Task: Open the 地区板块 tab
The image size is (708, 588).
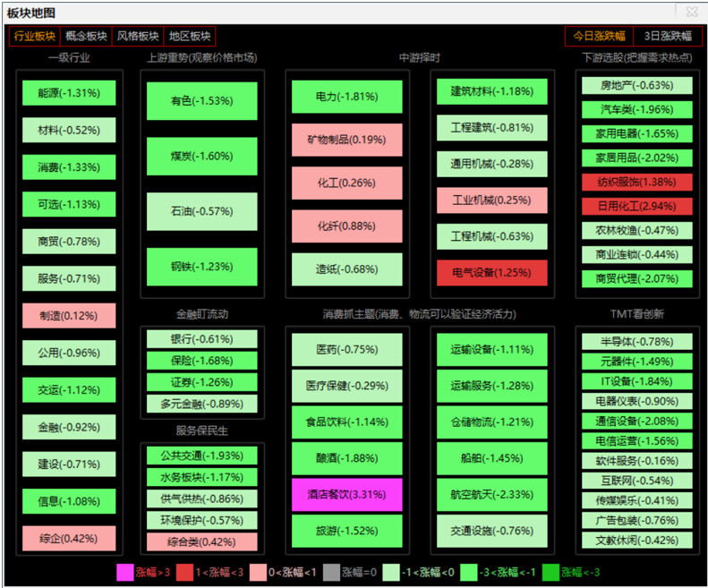Action: (x=190, y=36)
